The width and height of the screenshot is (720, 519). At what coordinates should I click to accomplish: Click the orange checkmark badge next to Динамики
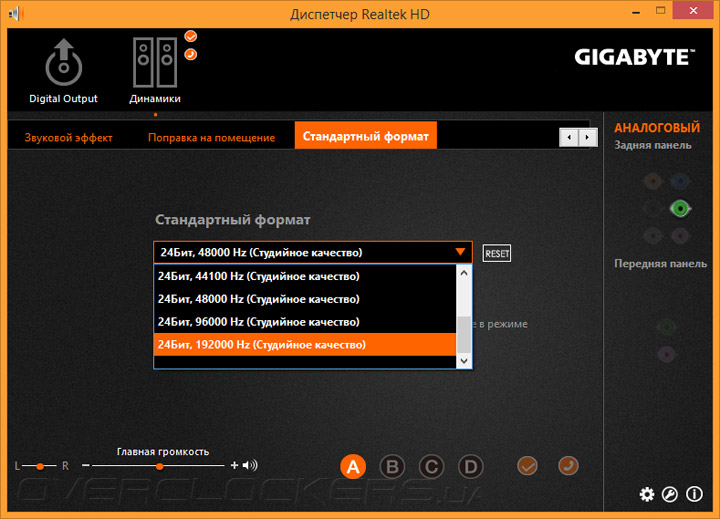pyautogui.click(x=191, y=36)
